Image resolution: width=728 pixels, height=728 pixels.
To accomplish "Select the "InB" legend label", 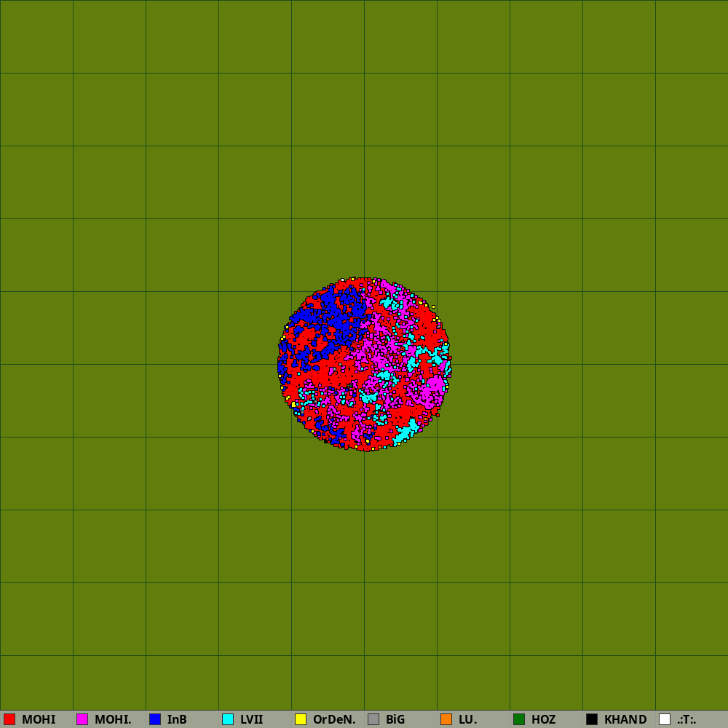I will [x=177, y=719].
